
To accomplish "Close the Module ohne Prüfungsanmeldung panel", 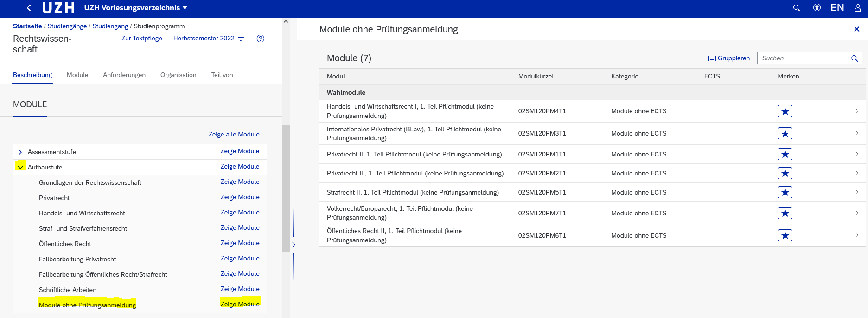I will pyautogui.click(x=857, y=29).
